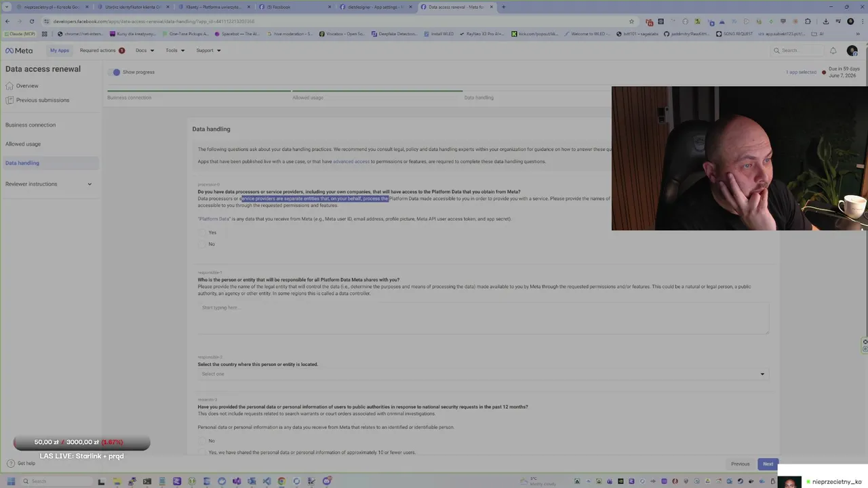Open the kick.com popout bookmark

534,34
